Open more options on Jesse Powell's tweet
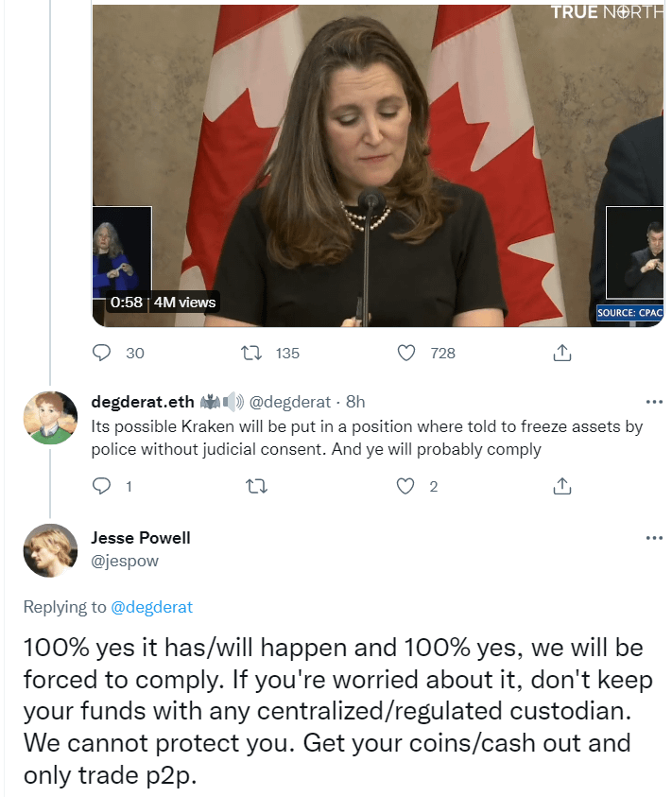This screenshot has height=797, width=672. pos(654,538)
